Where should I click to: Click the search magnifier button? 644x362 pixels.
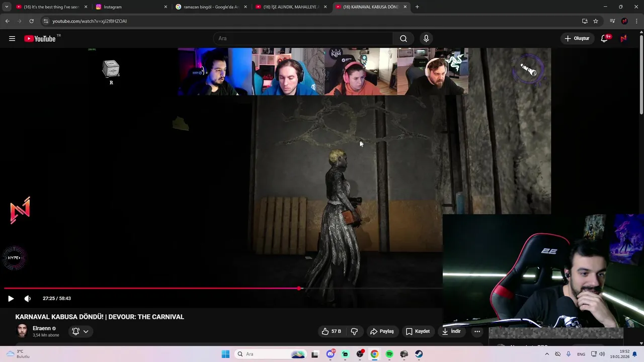click(x=404, y=39)
